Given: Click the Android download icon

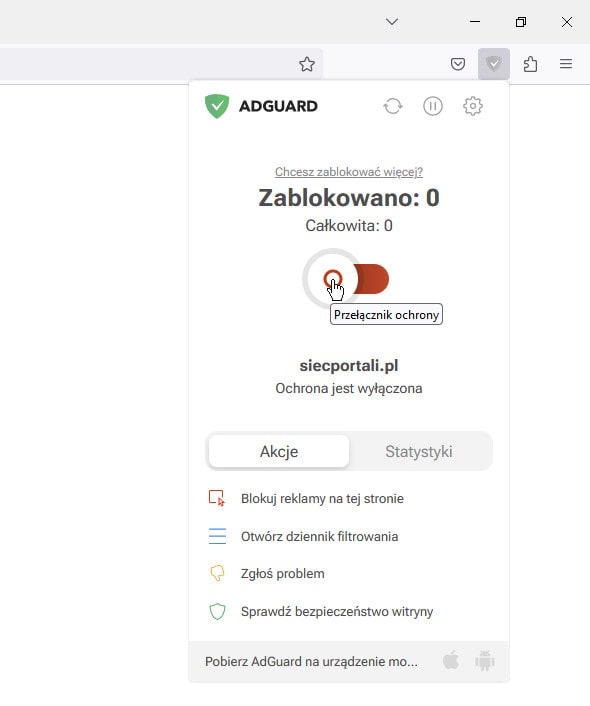Looking at the screenshot, I should (485, 661).
